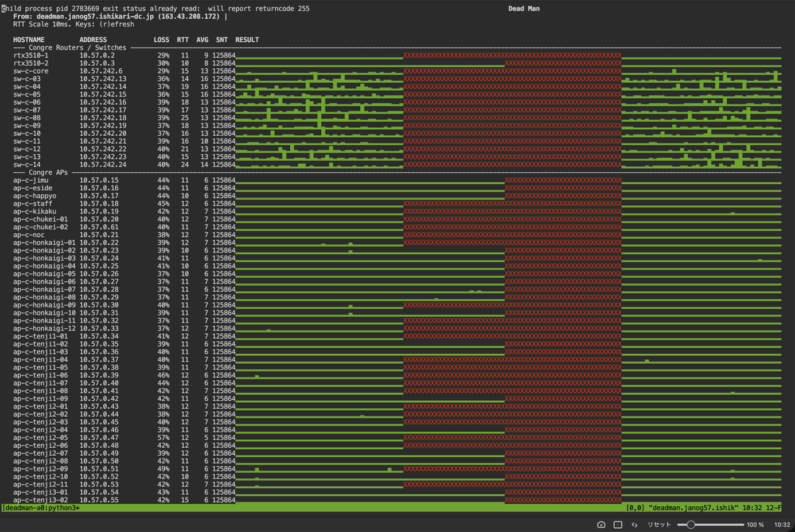The image size is (795, 532).
Task: Click address 10.57.242.24
Action: click(x=103, y=164)
